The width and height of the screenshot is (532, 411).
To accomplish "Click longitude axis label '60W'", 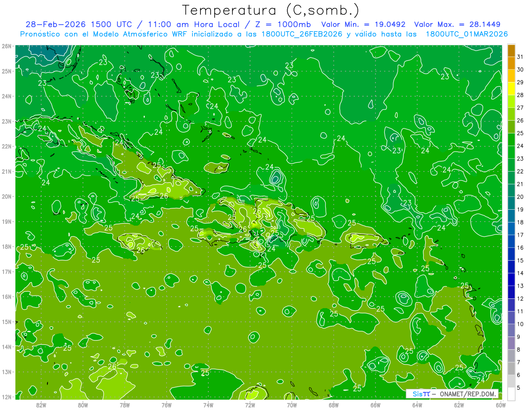I will [x=501, y=405].
